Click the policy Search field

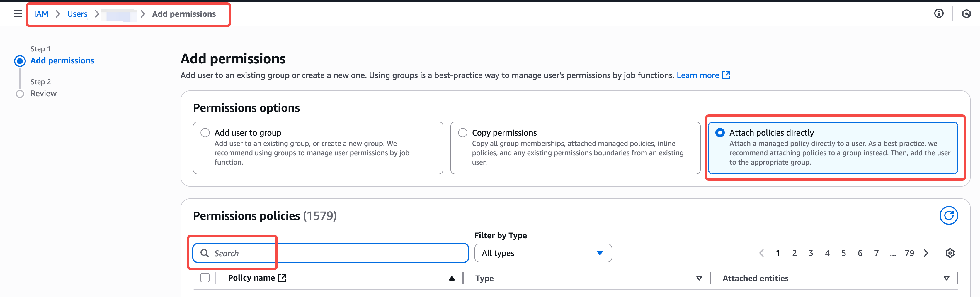330,253
